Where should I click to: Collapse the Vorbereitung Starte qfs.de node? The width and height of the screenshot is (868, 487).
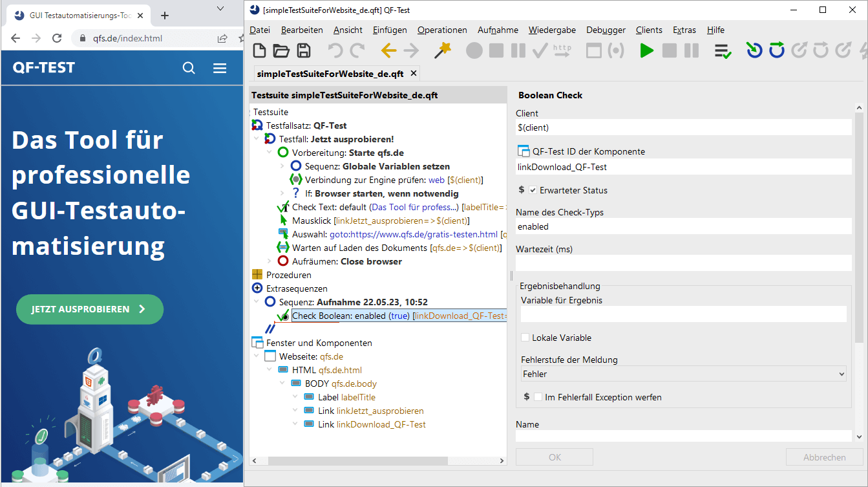point(270,153)
